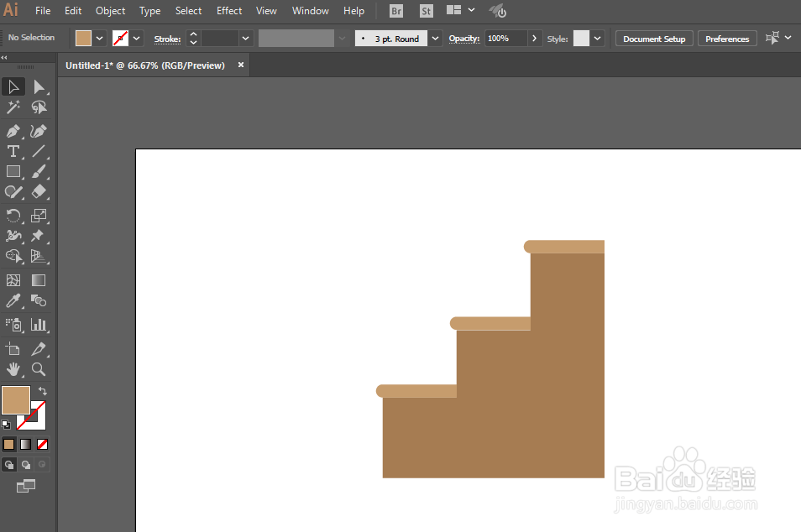Open control bar Stroke swatch dropdown
This screenshot has height=532, width=801.
click(x=136, y=39)
